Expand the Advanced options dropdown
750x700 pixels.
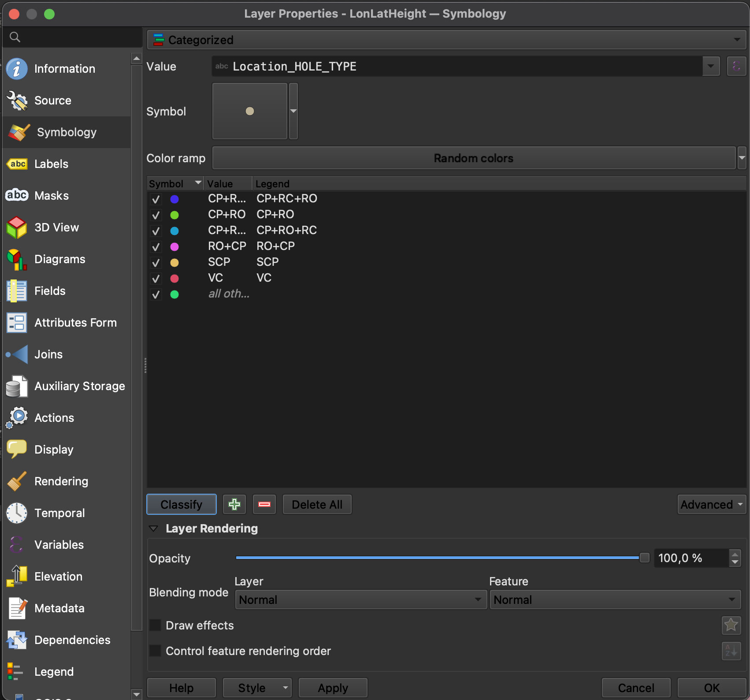(x=711, y=504)
